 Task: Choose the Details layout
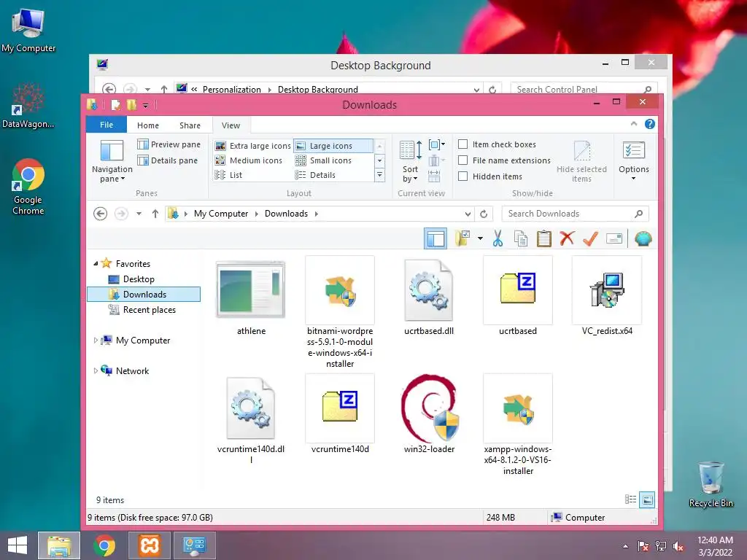pyautogui.click(x=315, y=175)
